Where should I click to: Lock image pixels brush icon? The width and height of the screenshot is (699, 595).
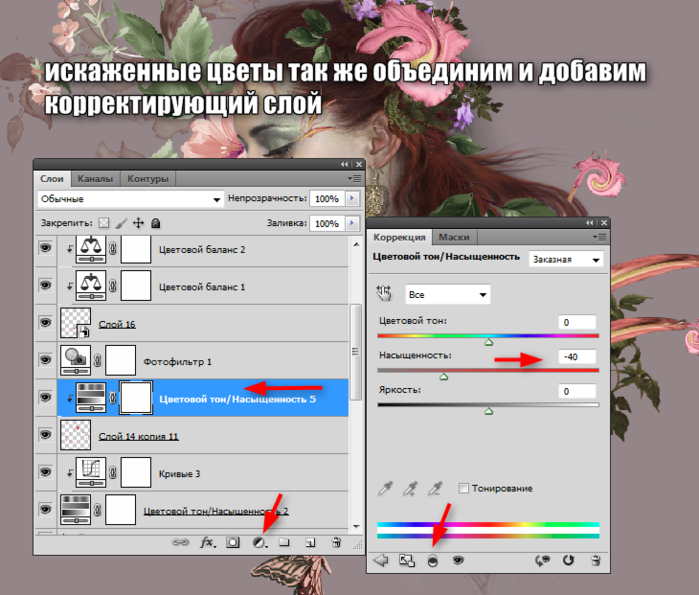coord(121,223)
